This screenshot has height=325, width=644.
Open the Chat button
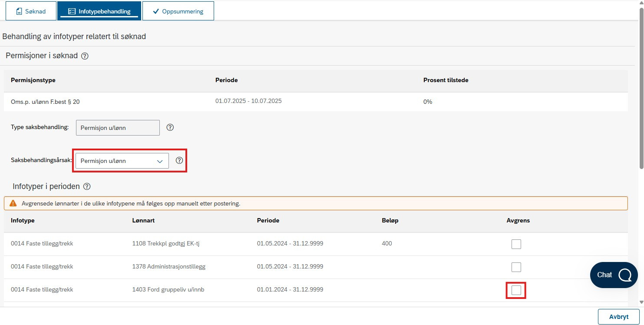click(x=614, y=275)
